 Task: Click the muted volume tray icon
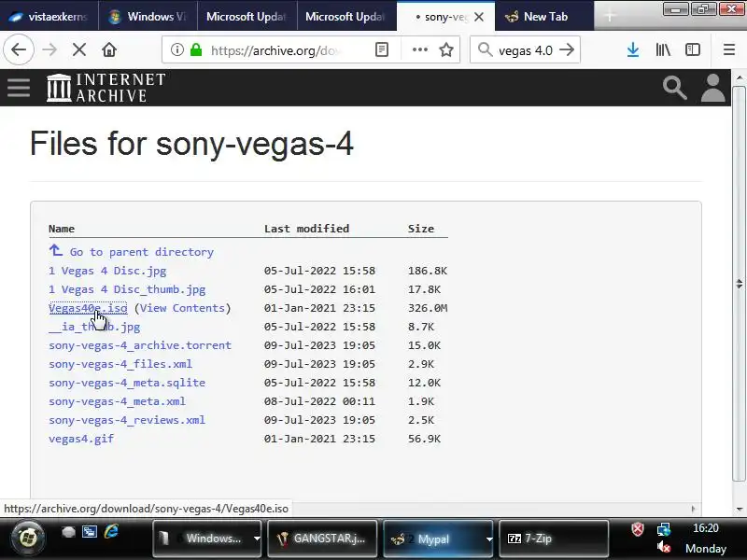(663, 547)
